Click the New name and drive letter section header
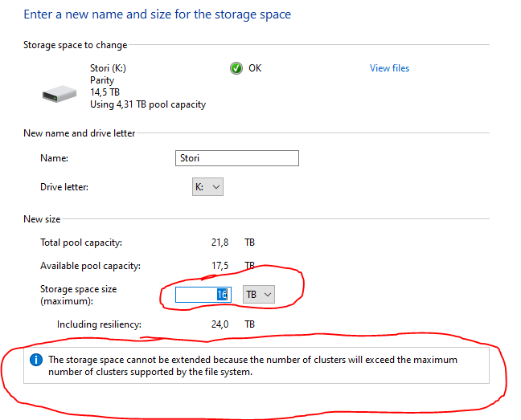Screen dimensions: 521x420 [x=79, y=133]
